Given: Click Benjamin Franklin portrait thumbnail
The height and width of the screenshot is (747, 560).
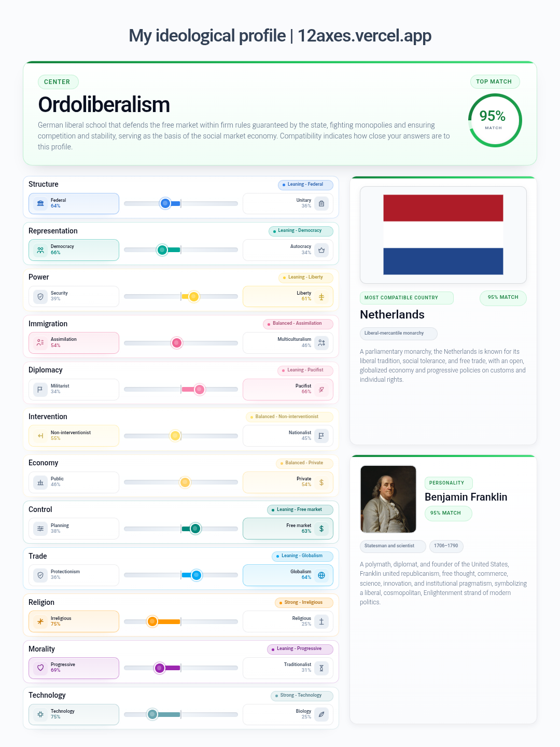Looking at the screenshot, I should [388, 499].
